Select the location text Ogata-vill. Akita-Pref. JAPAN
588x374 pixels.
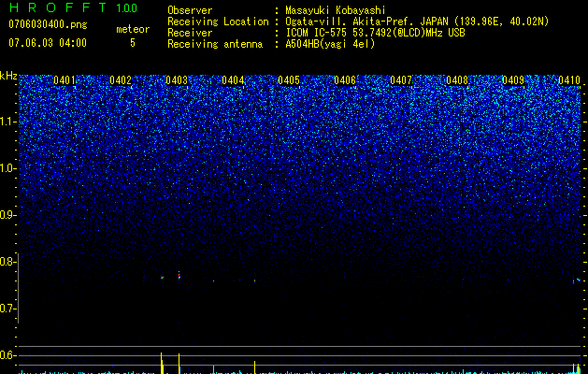(x=366, y=22)
